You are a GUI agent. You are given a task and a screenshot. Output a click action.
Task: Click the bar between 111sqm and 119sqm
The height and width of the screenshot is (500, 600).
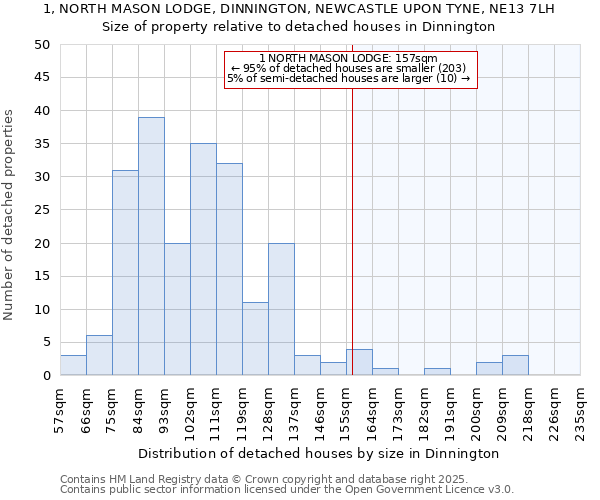click(x=230, y=269)
